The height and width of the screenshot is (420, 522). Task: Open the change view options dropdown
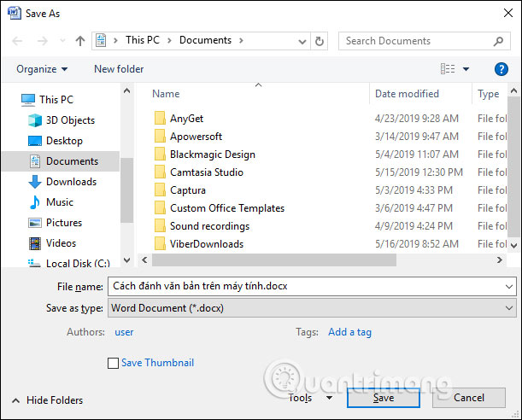466,69
